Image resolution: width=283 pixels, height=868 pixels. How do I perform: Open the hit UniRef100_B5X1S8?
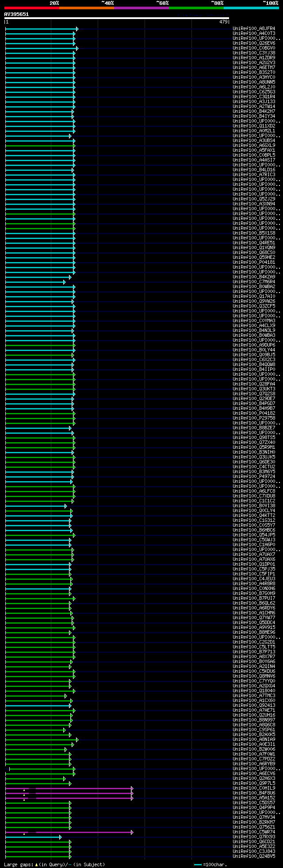(x=254, y=233)
